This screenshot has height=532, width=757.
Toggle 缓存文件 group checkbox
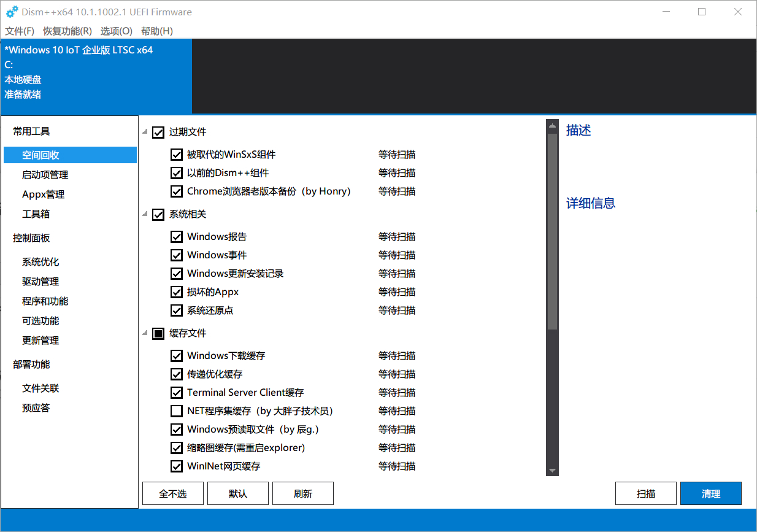(158, 334)
